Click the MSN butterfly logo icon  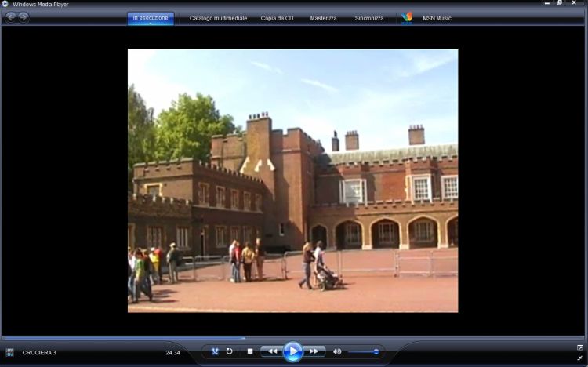tap(406, 17)
